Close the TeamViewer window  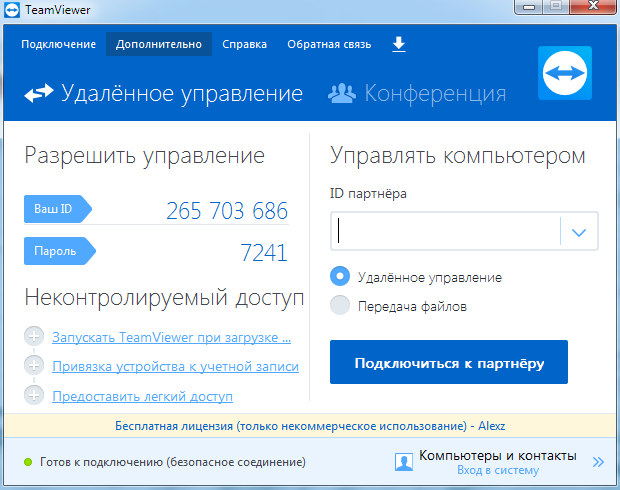tap(593, 7)
